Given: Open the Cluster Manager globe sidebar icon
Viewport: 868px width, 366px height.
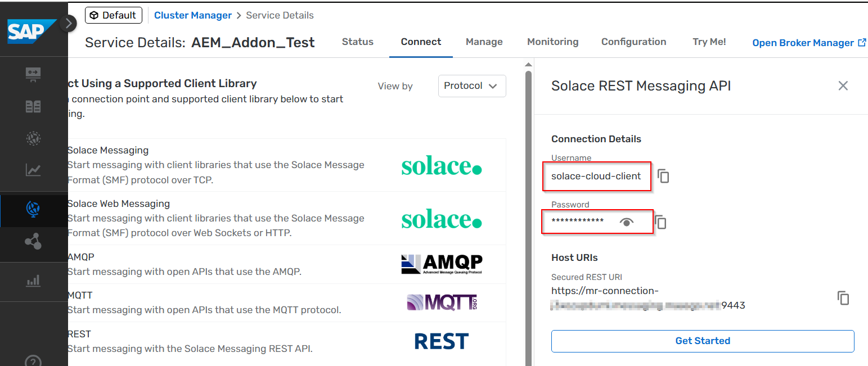Looking at the screenshot, I should [33, 209].
